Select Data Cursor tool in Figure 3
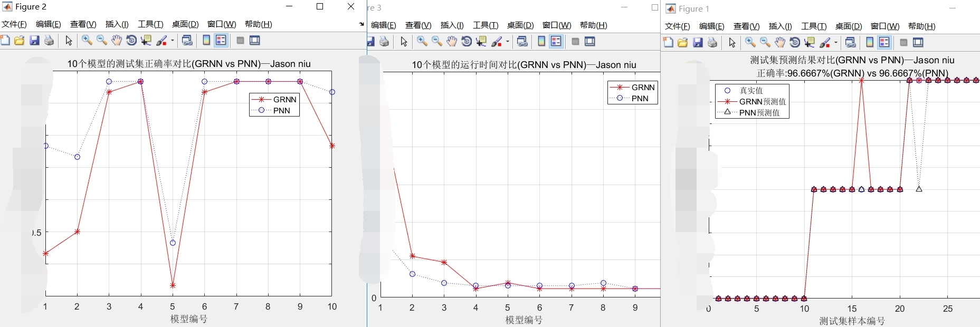980x327 pixels. [x=481, y=42]
